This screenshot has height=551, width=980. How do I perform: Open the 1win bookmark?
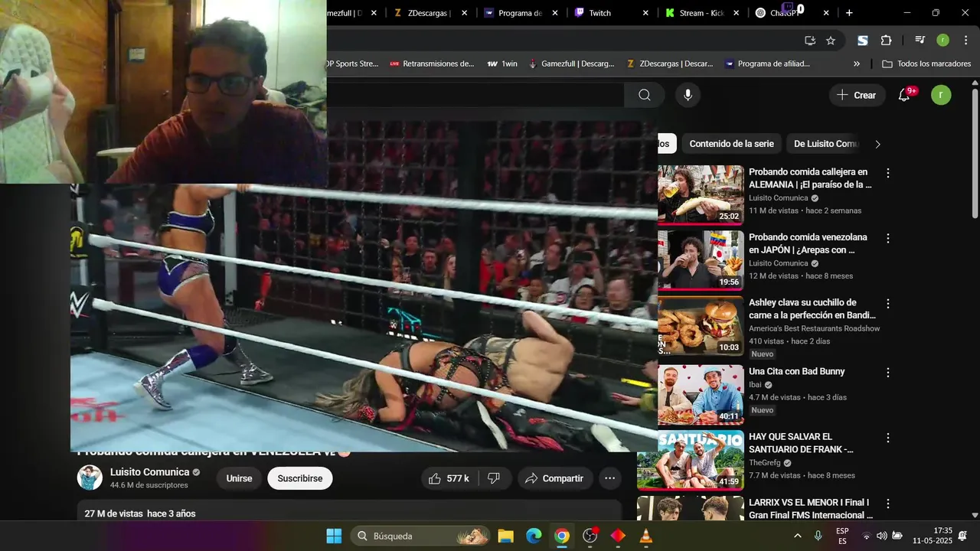[x=502, y=64]
